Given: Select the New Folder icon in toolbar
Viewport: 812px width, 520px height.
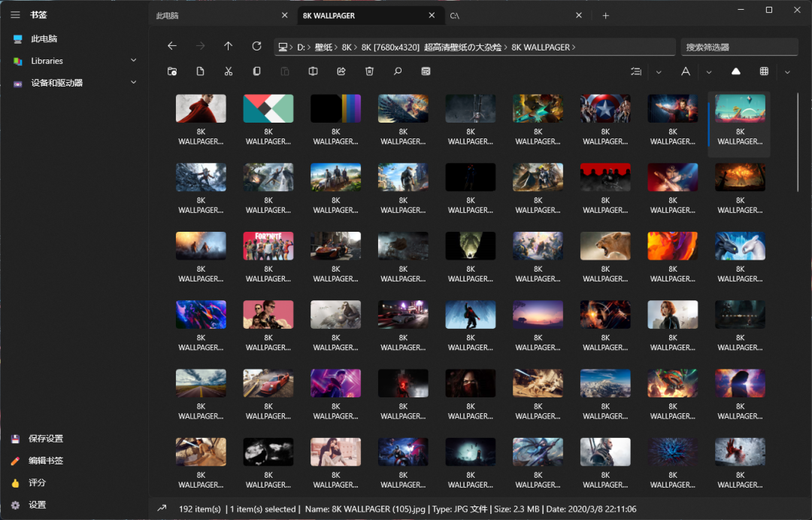Looking at the screenshot, I should pos(172,71).
